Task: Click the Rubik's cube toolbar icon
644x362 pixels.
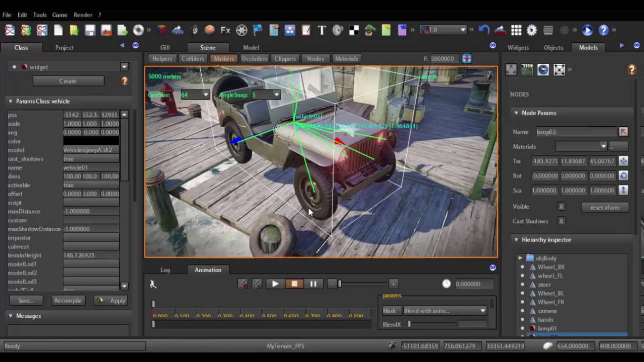Action: click(x=162, y=30)
